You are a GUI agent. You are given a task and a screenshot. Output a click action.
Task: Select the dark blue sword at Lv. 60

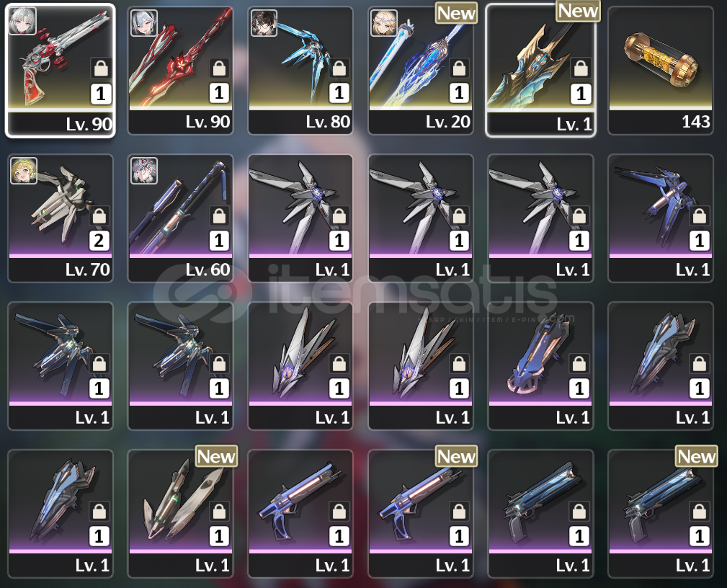click(180, 218)
